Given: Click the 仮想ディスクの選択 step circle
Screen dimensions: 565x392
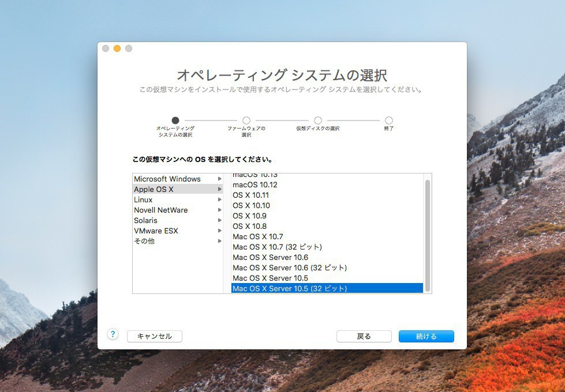Looking at the screenshot, I should click(x=318, y=120).
